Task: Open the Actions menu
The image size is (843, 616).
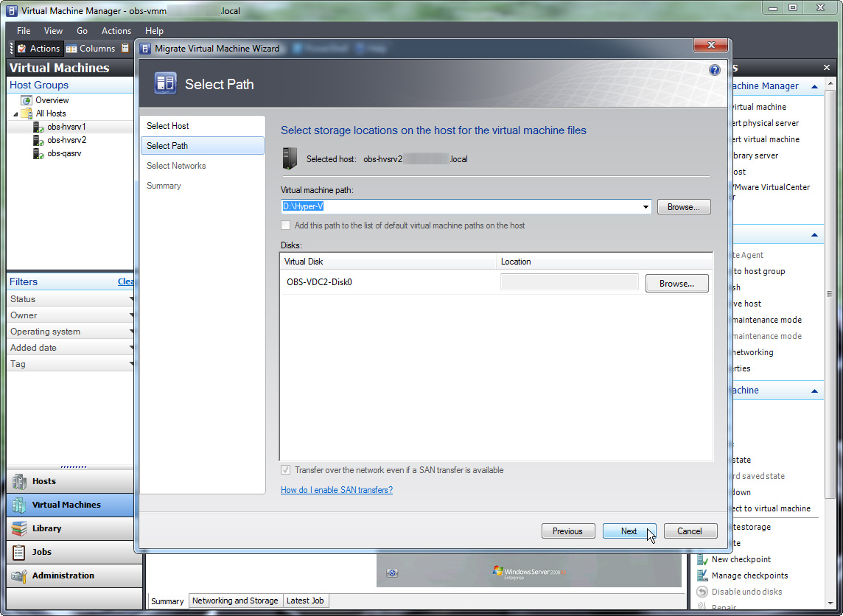Action: (x=116, y=31)
